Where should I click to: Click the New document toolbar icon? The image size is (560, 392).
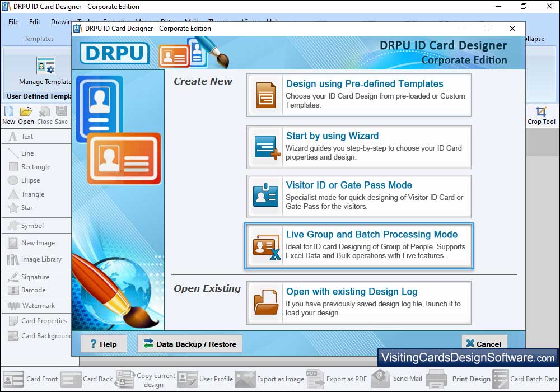point(8,115)
